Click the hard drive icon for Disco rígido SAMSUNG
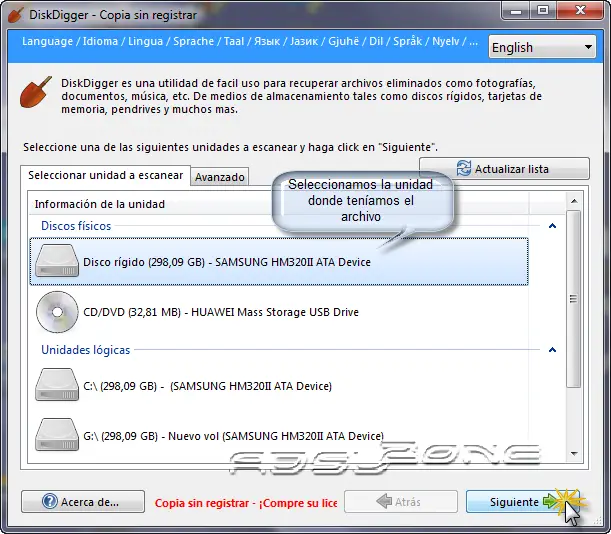The image size is (611, 534). 57,261
